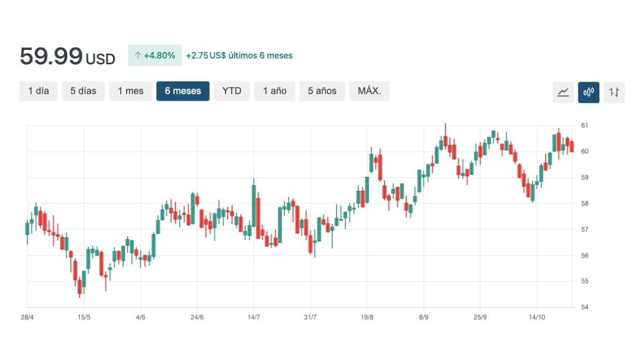The image size is (644, 362).
Task: Click the "28/4" date axis label
Action: (28, 317)
